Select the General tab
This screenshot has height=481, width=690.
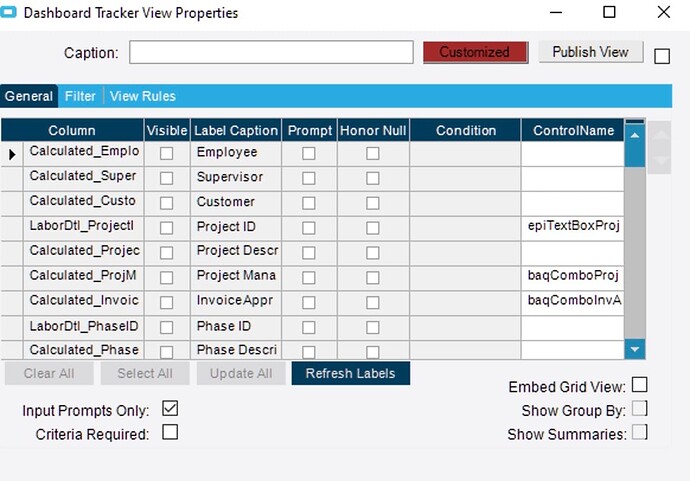point(29,96)
